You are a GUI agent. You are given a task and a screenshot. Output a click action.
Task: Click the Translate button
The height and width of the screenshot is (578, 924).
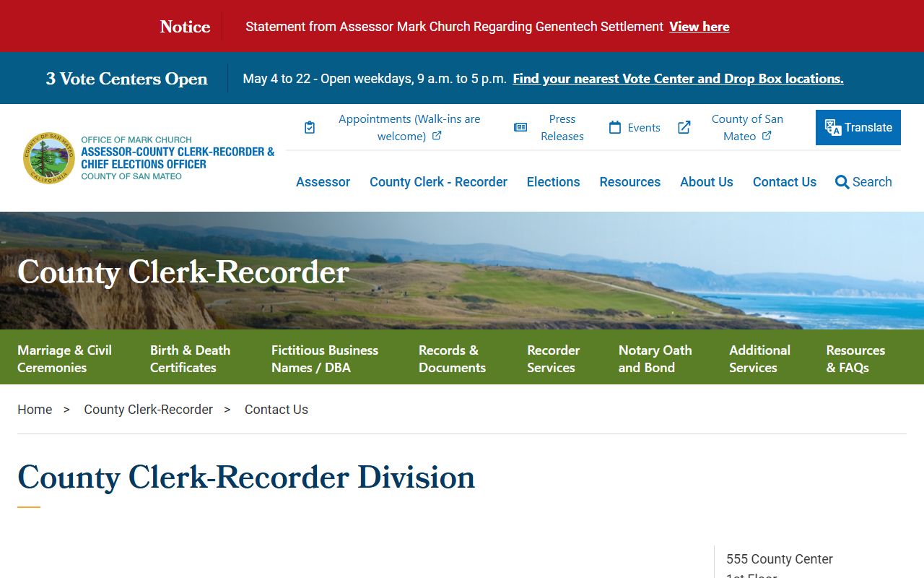coord(858,127)
